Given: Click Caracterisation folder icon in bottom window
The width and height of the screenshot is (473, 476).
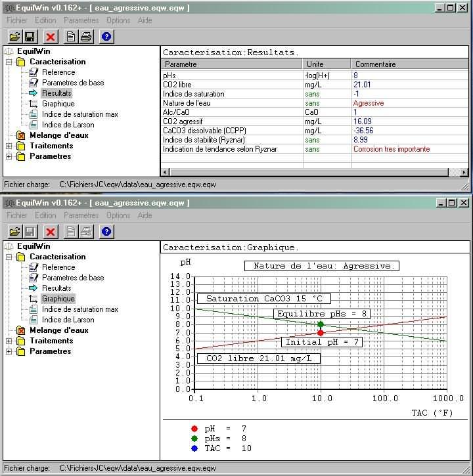Looking at the screenshot, I should pos(20,257).
